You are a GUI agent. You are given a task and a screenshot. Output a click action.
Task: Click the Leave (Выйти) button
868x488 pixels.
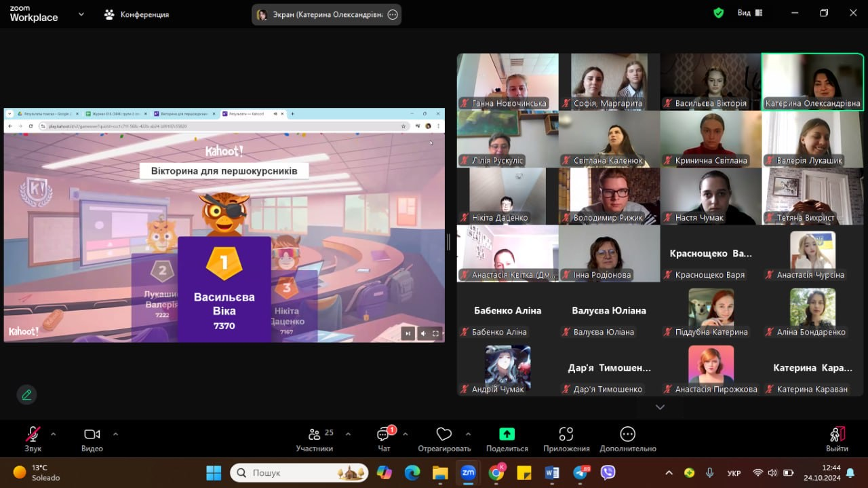pos(837,438)
